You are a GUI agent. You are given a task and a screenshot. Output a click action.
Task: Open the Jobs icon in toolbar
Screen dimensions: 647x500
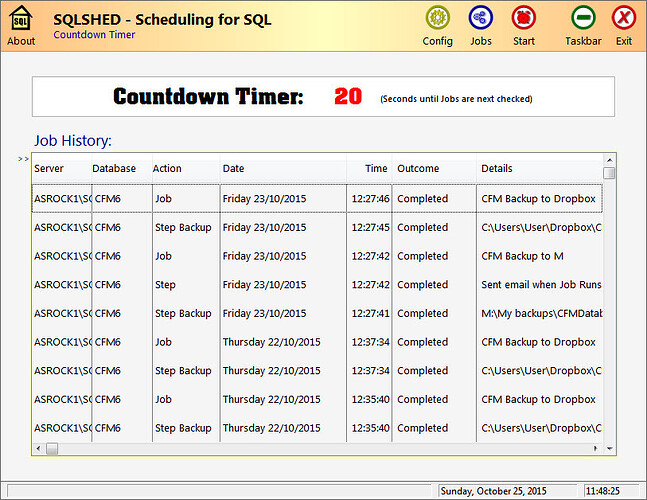click(480, 18)
